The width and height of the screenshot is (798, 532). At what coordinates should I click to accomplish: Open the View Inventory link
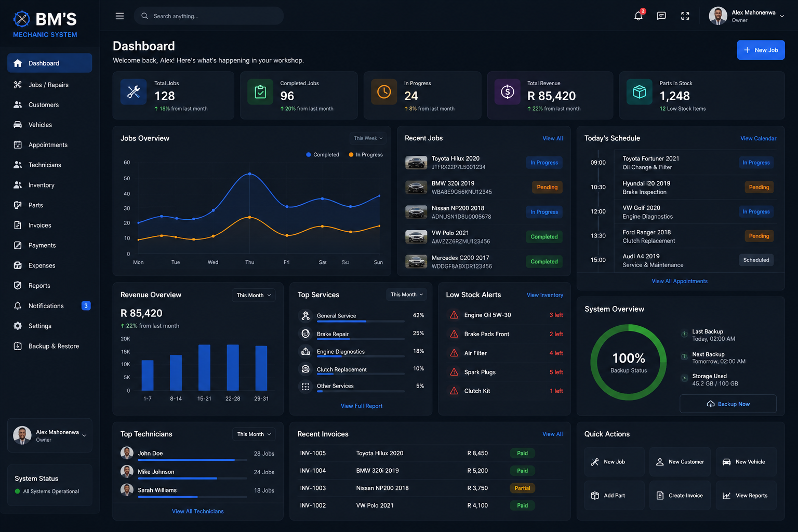coord(545,295)
